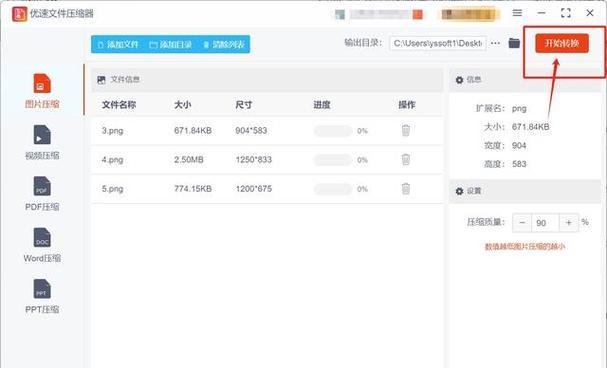Image resolution: width=607 pixels, height=368 pixels.
Task: Click the 添加文件 add file button
Action: tap(118, 45)
